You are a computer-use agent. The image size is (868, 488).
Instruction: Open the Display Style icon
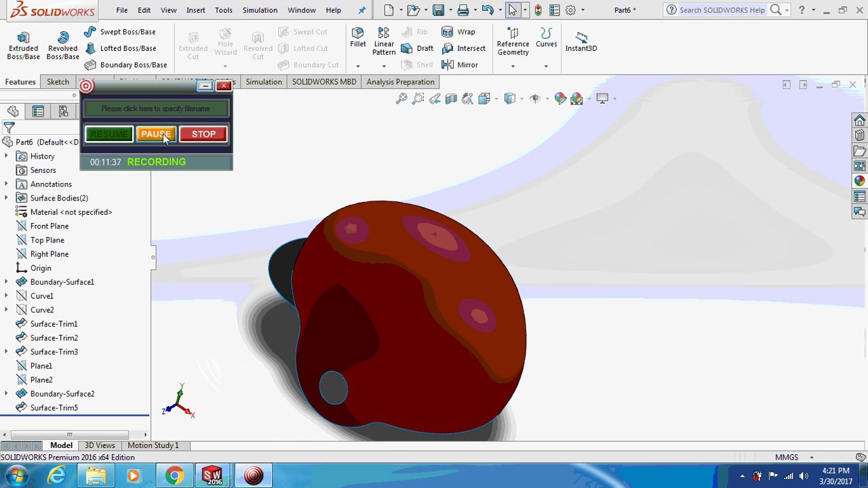point(510,99)
